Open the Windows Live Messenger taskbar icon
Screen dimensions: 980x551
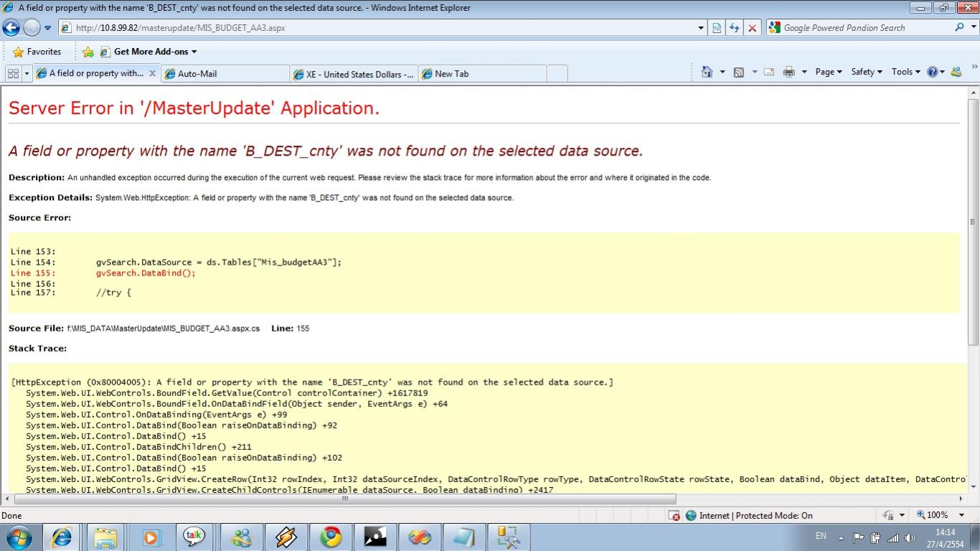pos(242,537)
